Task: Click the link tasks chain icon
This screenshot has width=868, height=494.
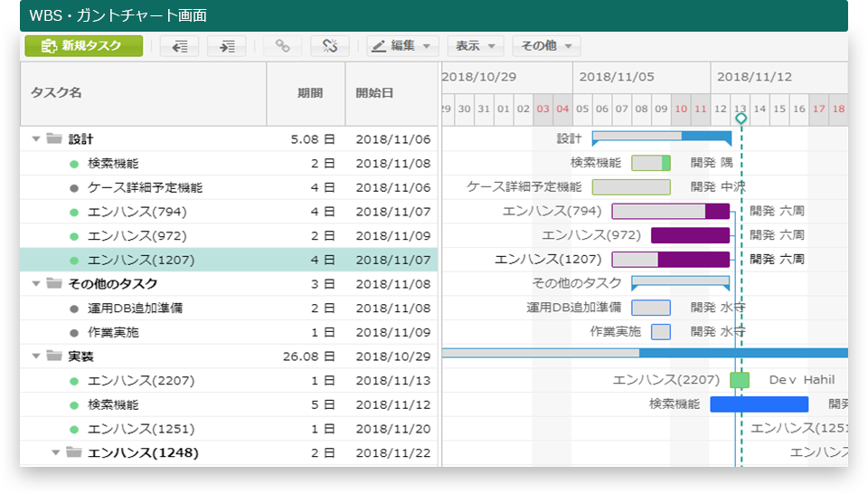Action: pos(283,46)
